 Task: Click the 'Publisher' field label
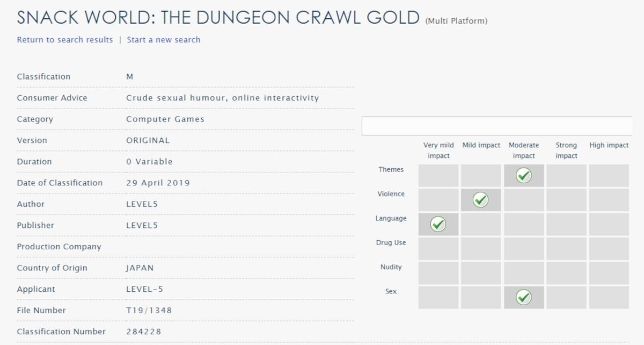(35, 225)
